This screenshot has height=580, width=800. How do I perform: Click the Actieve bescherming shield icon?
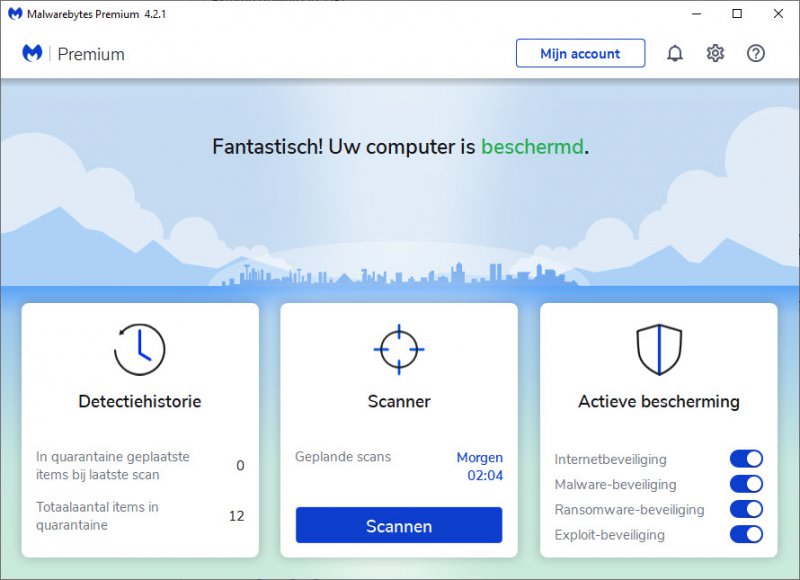tap(659, 349)
